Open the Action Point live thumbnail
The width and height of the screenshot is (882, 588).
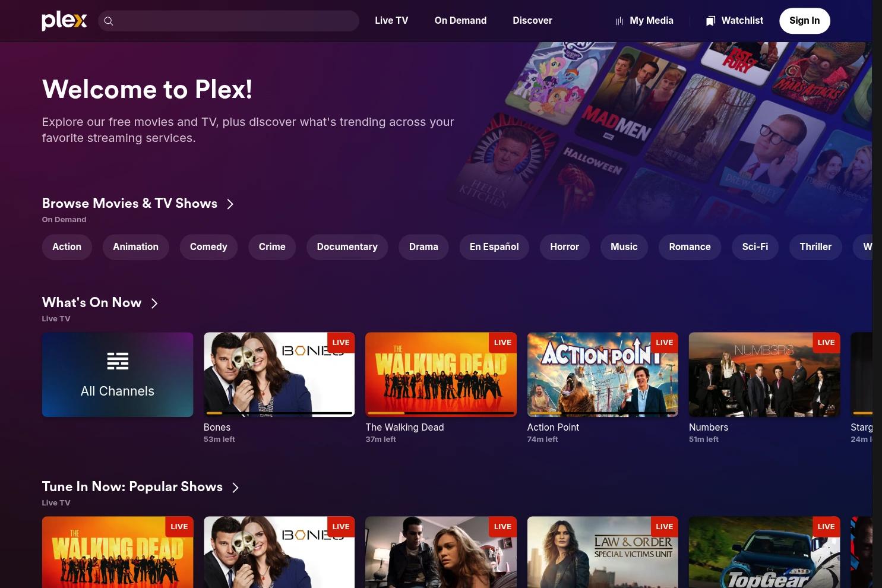603,375
